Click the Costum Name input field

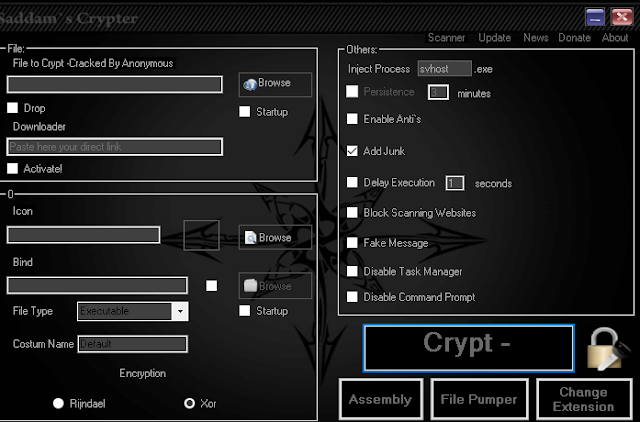coord(132,344)
